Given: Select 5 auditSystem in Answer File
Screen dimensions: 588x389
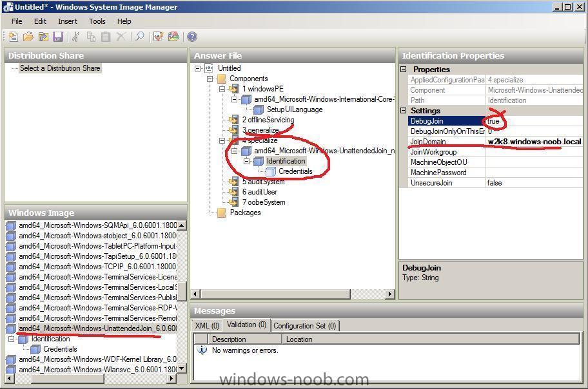Looking at the screenshot, I should 263,182.
